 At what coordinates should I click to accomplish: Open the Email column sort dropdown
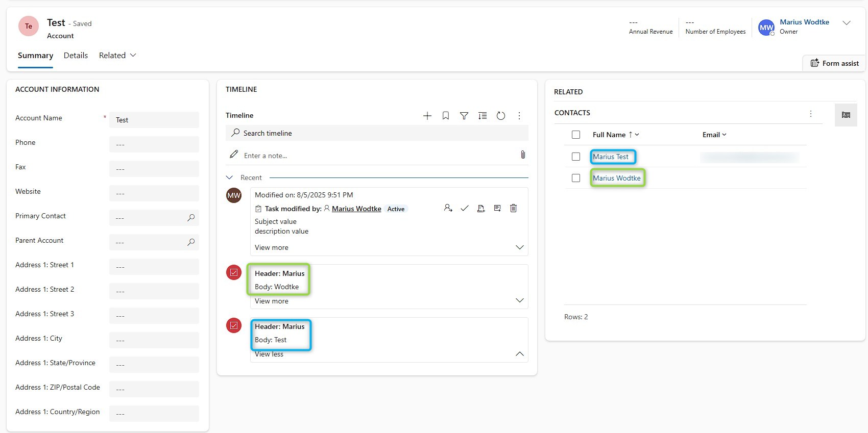(714, 135)
